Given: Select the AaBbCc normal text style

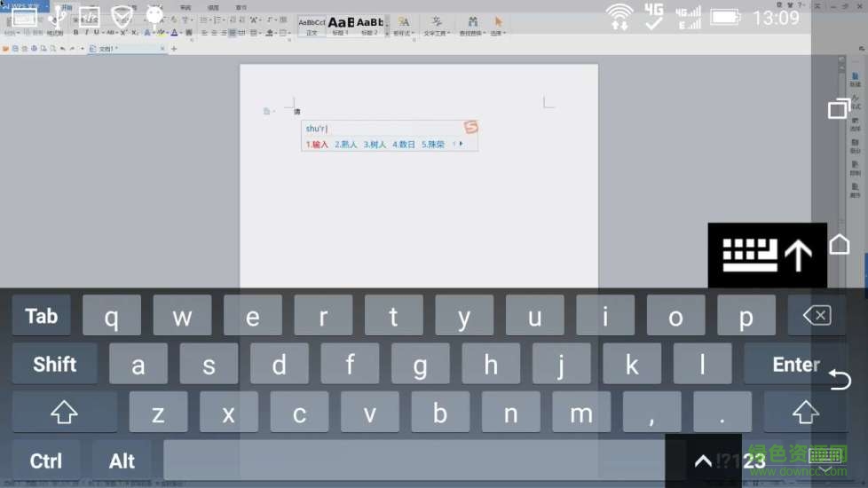Looking at the screenshot, I should pos(312,26).
